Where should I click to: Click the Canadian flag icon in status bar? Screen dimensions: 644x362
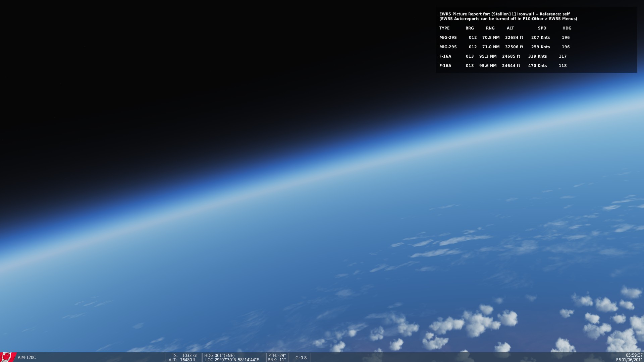[x=8, y=357]
